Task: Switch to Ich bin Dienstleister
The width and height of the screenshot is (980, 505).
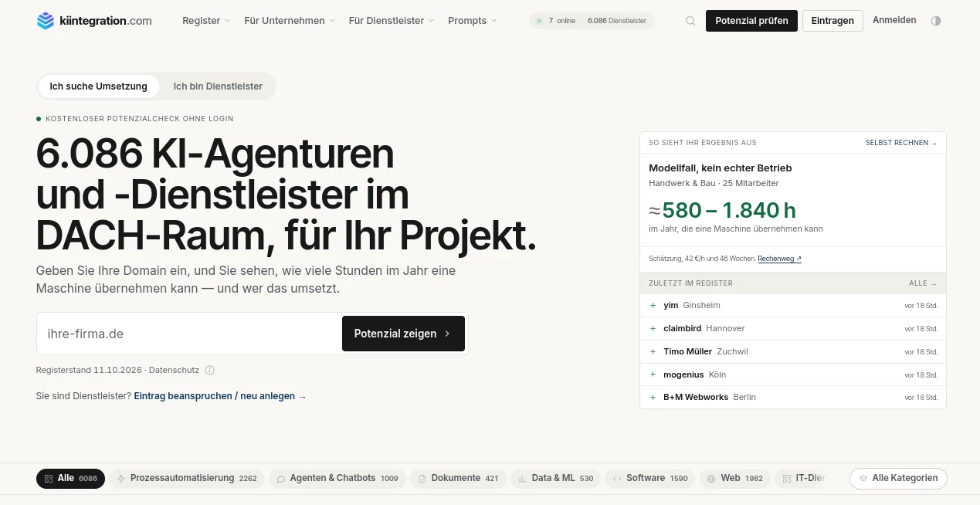Action: click(x=218, y=86)
